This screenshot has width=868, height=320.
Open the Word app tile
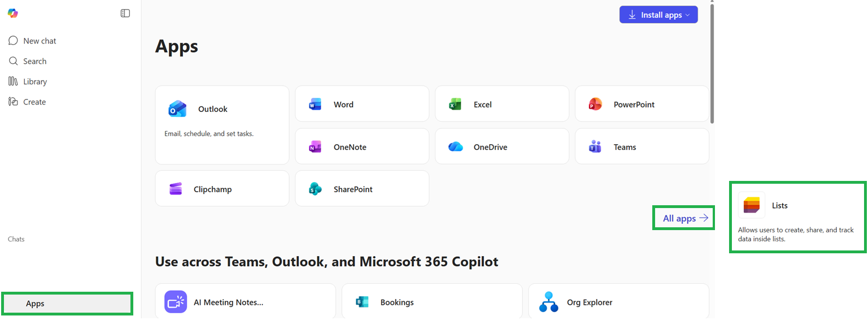(x=362, y=103)
